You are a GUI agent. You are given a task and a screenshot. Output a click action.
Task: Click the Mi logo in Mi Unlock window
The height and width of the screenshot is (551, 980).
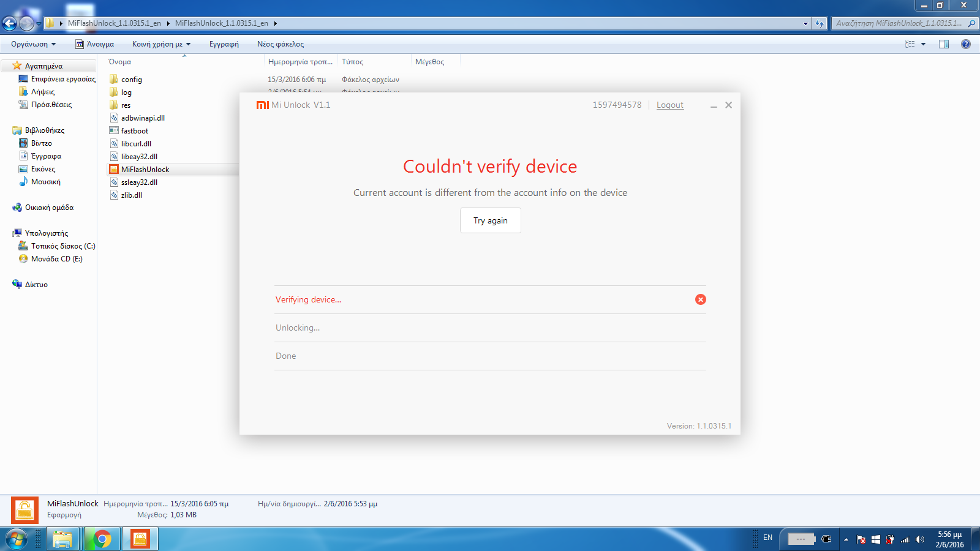262,105
